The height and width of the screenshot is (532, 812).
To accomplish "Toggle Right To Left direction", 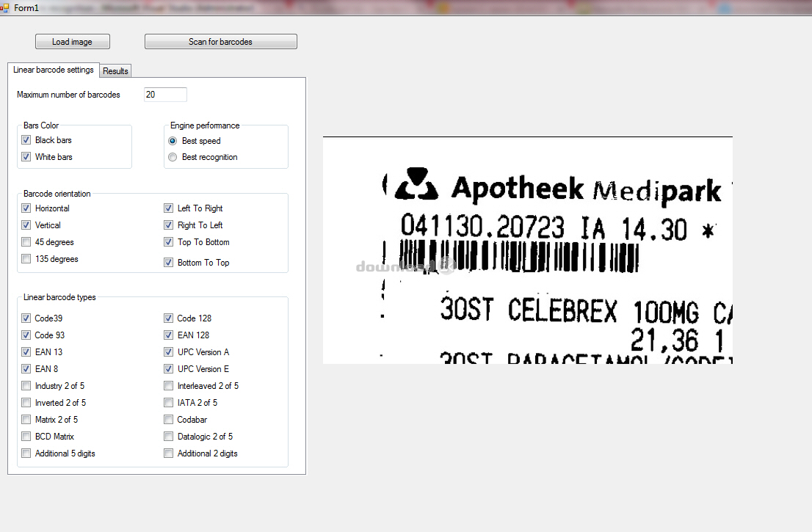I will pos(169,225).
